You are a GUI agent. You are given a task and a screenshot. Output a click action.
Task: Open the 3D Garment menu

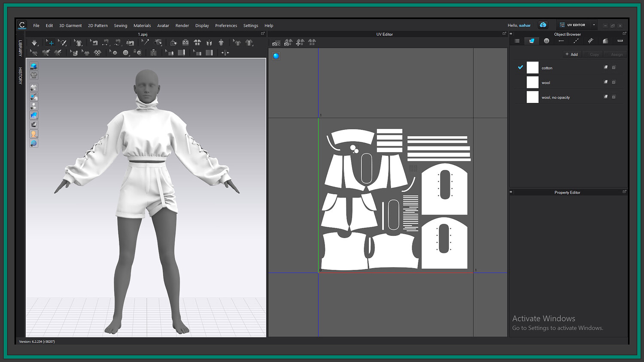click(x=70, y=26)
